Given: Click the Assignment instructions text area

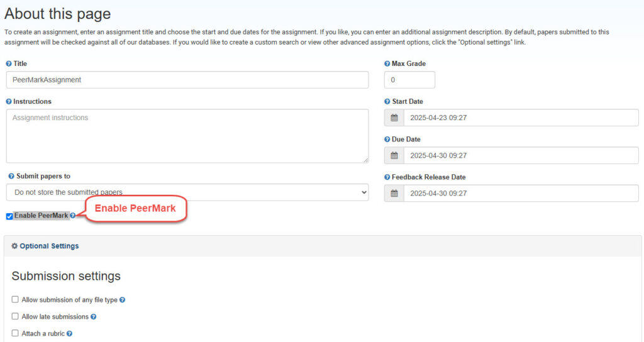Looking at the screenshot, I should point(187,136).
